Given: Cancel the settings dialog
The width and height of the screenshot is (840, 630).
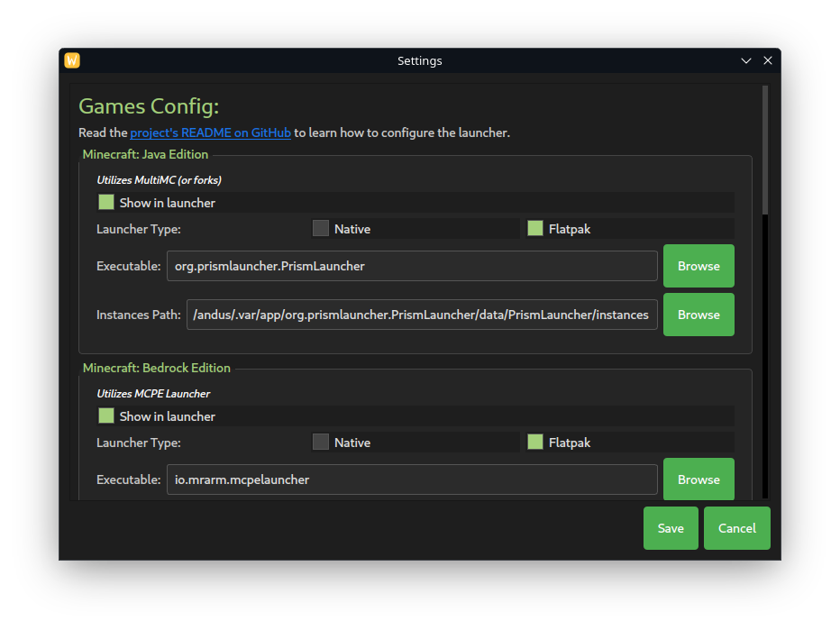Looking at the screenshot, I should (x=737, y=528).
